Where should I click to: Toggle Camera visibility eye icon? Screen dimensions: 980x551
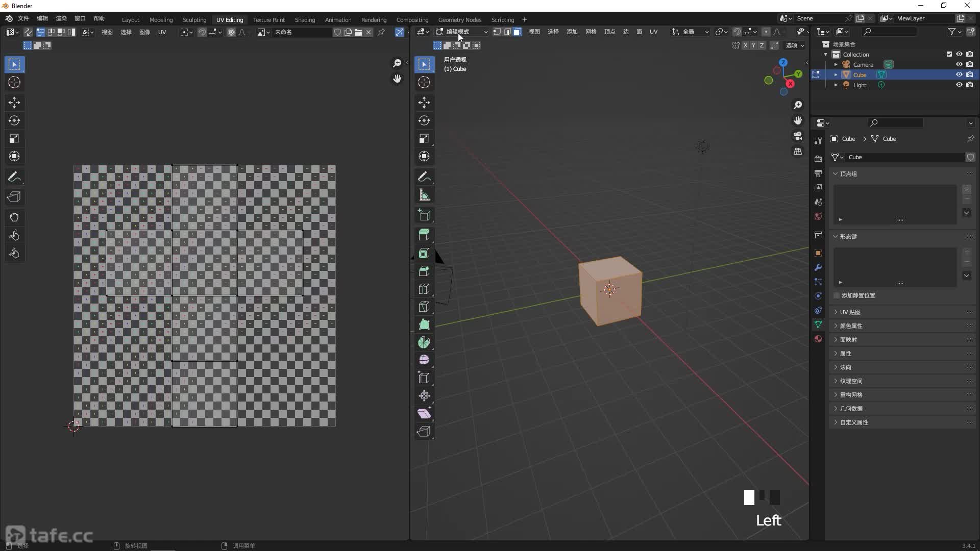coord(959,64)
